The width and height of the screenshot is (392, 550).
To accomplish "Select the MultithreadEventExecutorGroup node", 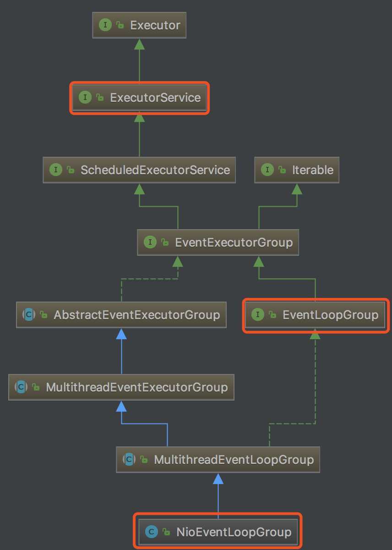I will pyautogui.click(x=121, y=387).
